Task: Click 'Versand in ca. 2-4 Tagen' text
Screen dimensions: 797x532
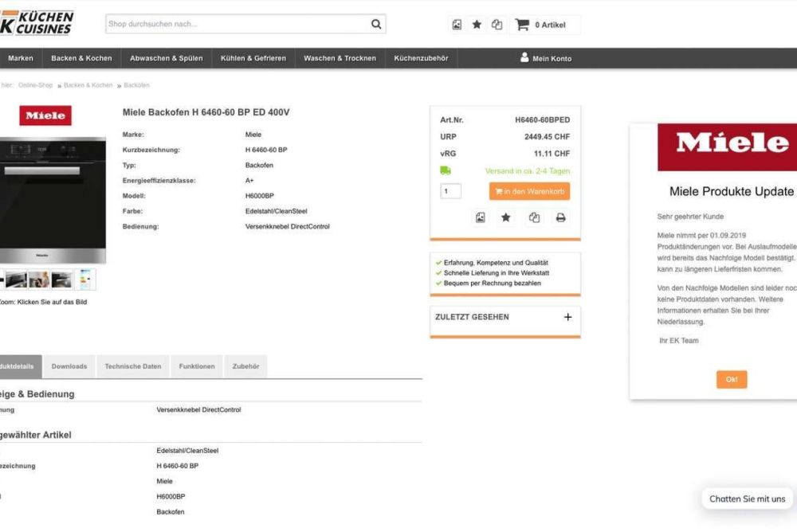Action: [x=527, y=171]
